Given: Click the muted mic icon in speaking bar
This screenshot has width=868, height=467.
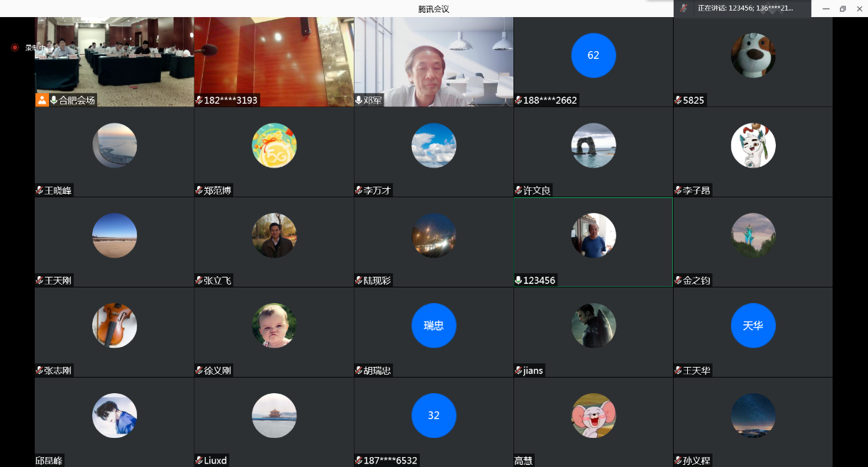Looking at the screenshot, I should point(684,9).
